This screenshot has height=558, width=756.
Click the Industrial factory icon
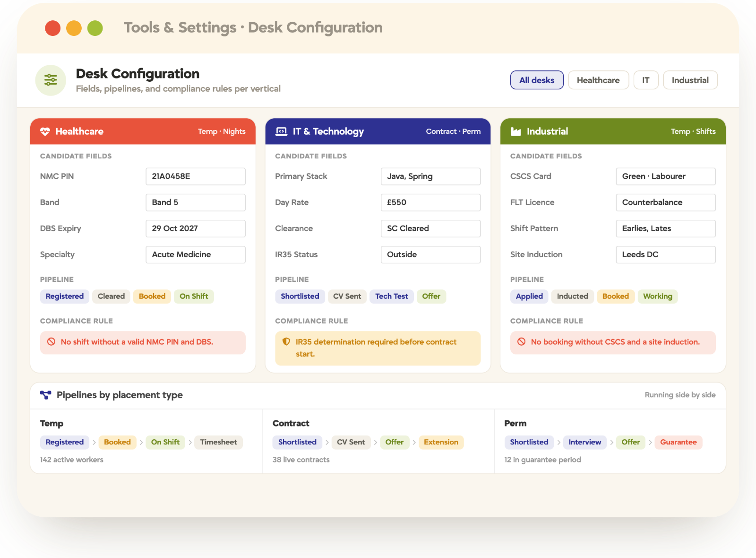516,131
